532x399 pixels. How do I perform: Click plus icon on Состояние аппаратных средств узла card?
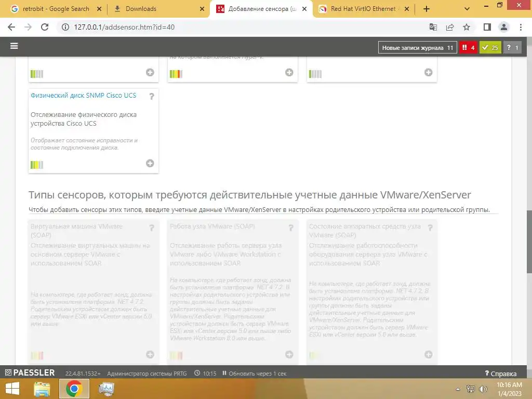point(429,354)
